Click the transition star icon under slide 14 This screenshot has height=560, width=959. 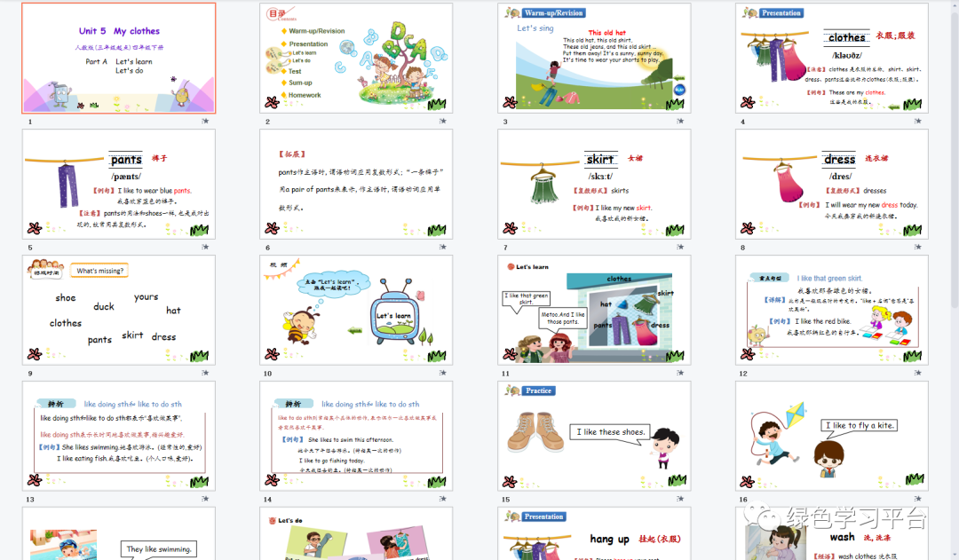pyautogui.click(x=442, y=499)
